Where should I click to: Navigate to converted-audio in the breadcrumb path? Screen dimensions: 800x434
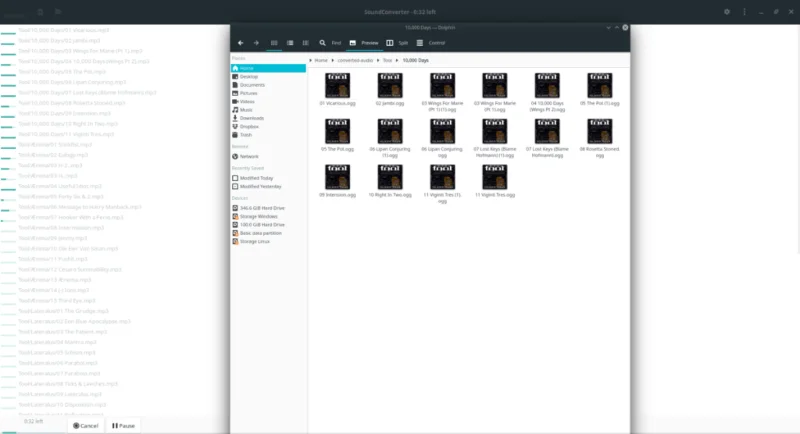point(355,60)
